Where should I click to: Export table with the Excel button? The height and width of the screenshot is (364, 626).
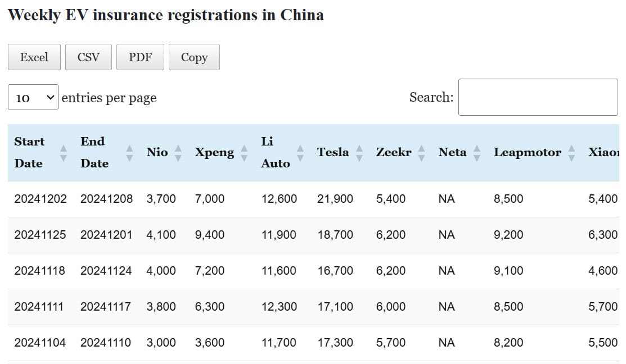(x=34, y=57)
